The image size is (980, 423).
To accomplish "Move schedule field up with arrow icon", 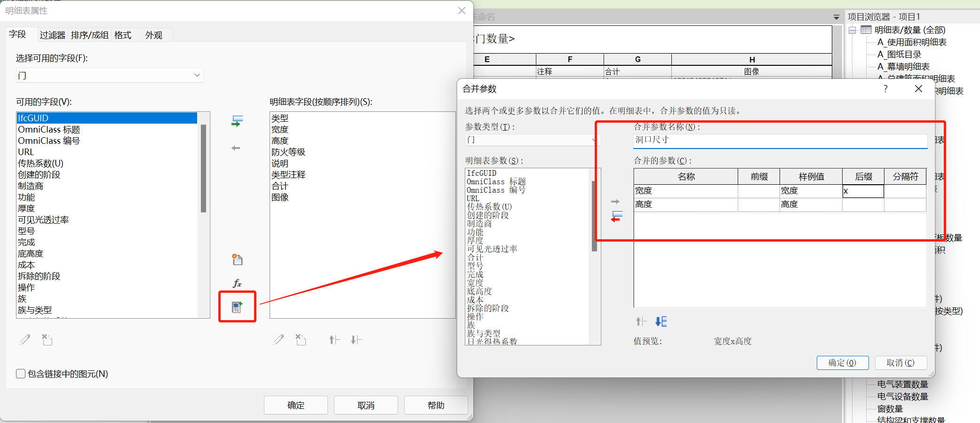I will (x=334, y=339).
